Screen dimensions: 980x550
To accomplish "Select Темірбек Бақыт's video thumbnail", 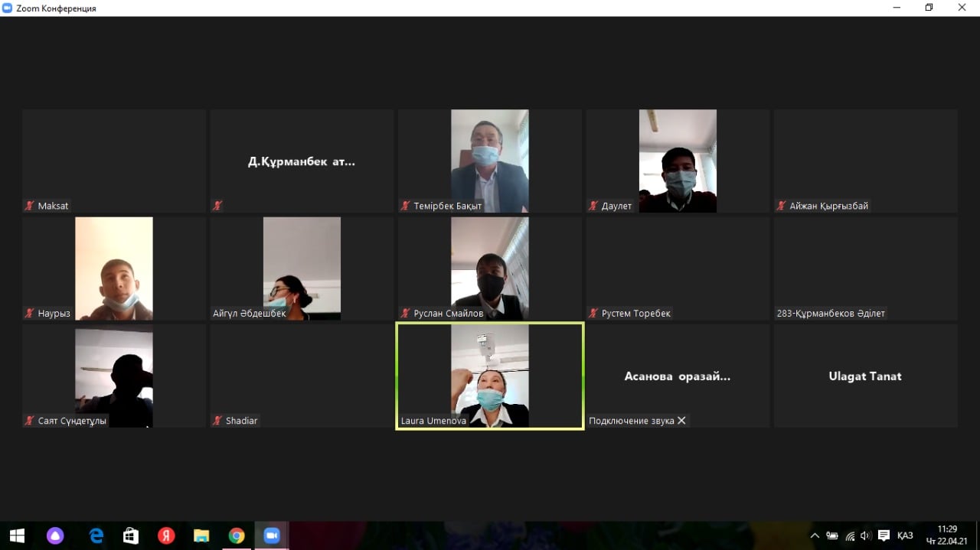I will click(490, 161).
